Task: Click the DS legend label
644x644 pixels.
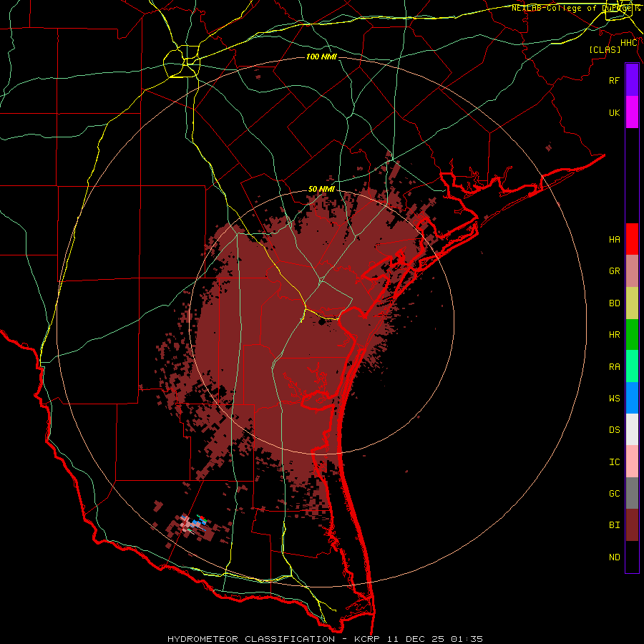Action: [x=614, y=429]
